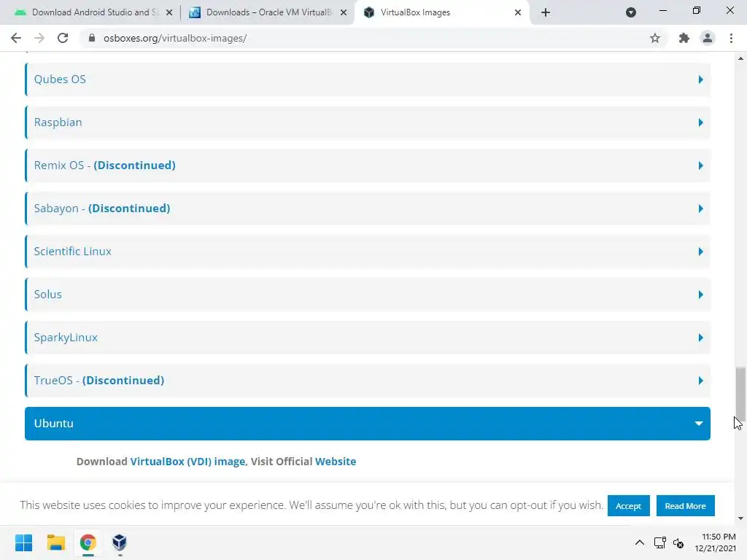
Task: Visit the official Website link
Action: click(336, 462)
